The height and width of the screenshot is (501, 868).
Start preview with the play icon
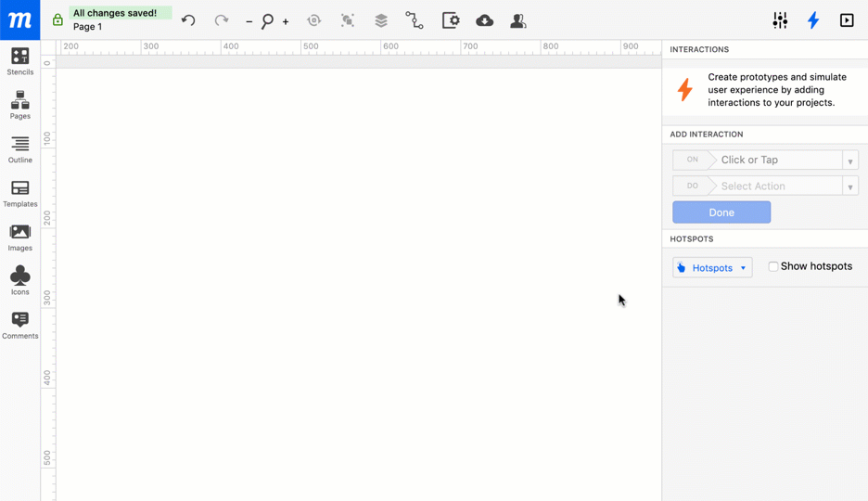[847, 20]
